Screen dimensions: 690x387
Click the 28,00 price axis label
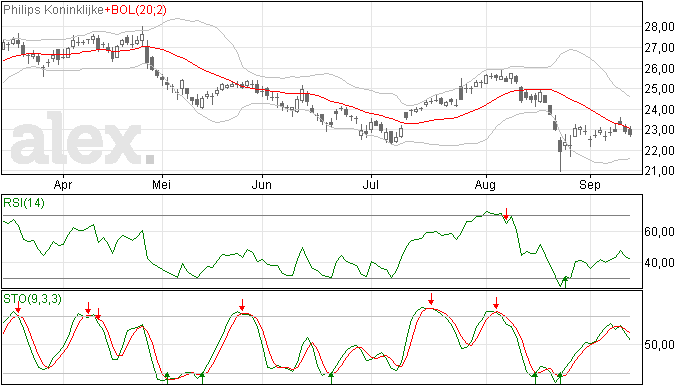659,27
